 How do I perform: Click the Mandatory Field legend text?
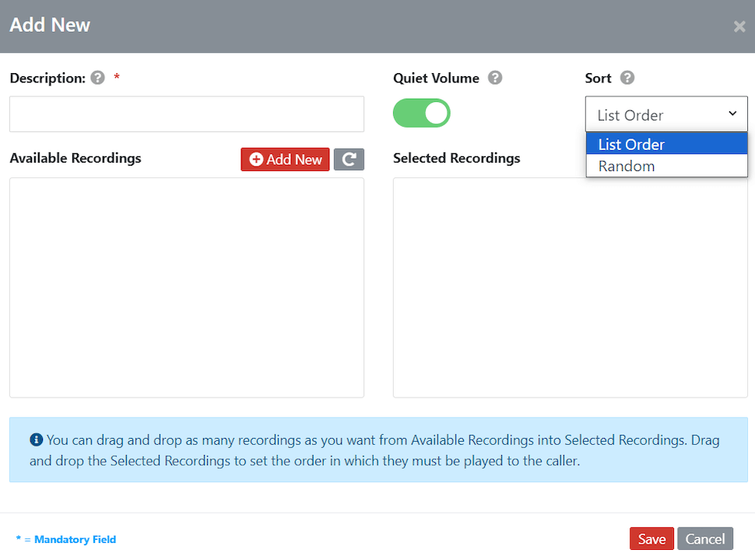click(x=66, y=539)
